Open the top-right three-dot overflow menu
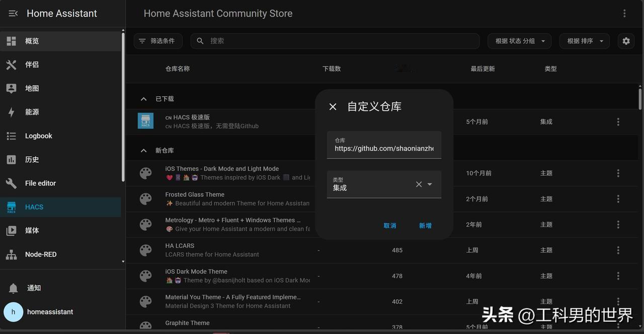This screenshot has width=644, height=334. [x=624, y=14]
